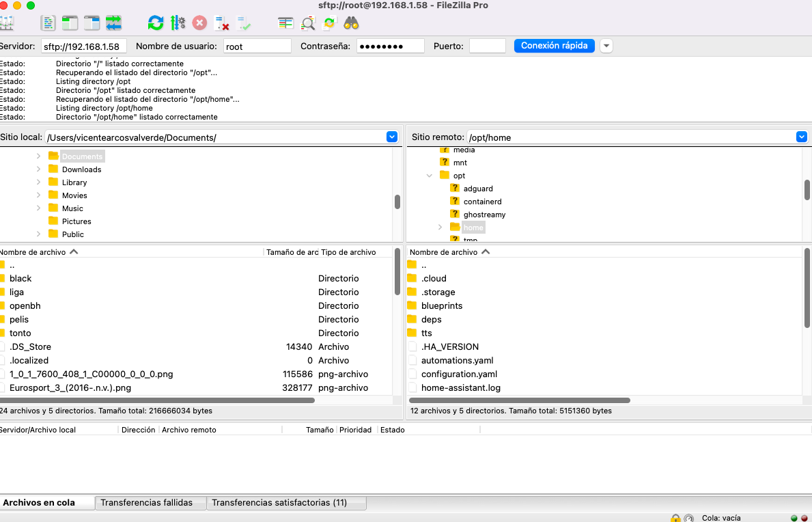Click the binoculars search files icon
This screenshot has width=812, height=522.
click(351, 23)
